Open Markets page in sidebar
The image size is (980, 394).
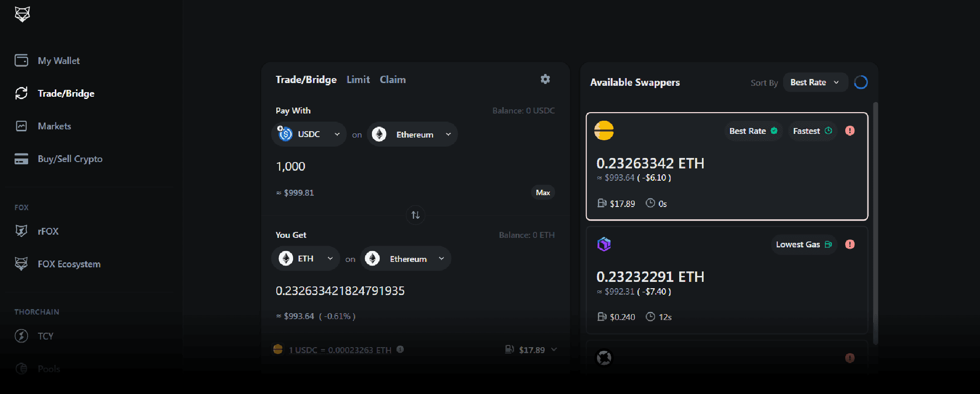pos(54,126)
